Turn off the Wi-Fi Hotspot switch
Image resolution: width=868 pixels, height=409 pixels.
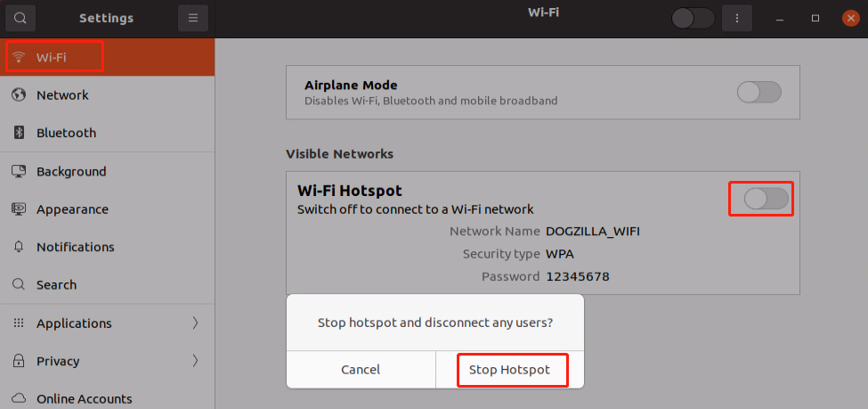pyautogui.click(x=766, y=199)
